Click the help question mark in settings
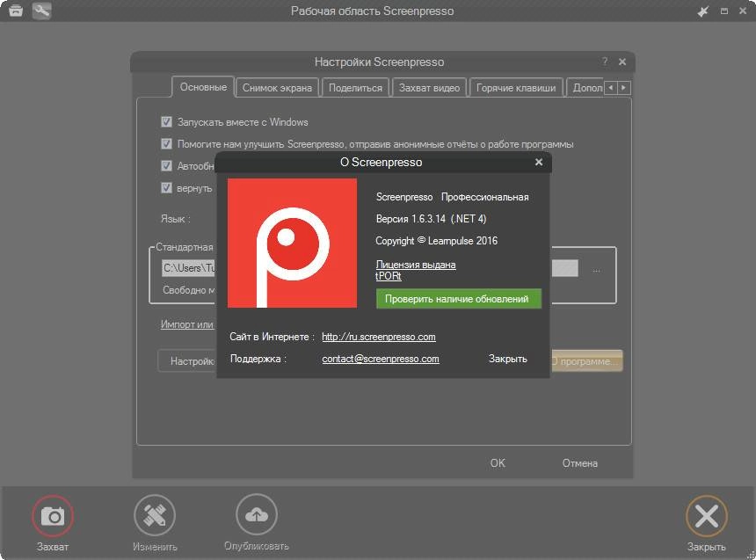 pyautogui.click(x=605, y=62)
